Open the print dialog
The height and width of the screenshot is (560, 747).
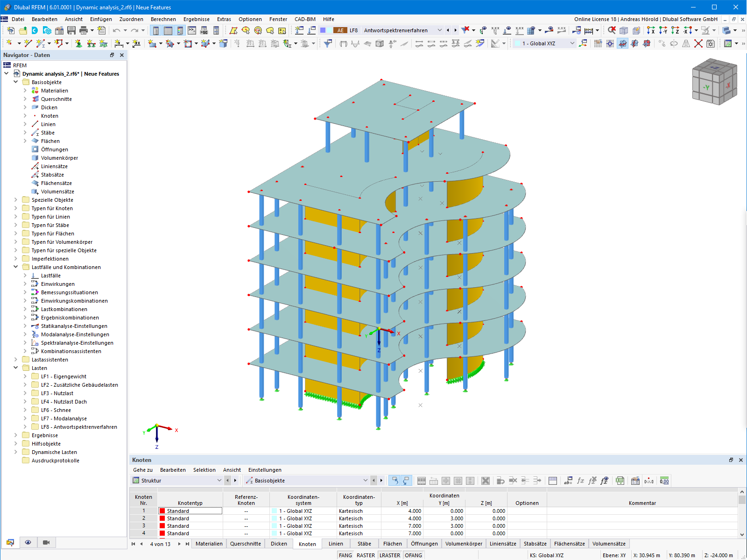click(x=84, y=30)
